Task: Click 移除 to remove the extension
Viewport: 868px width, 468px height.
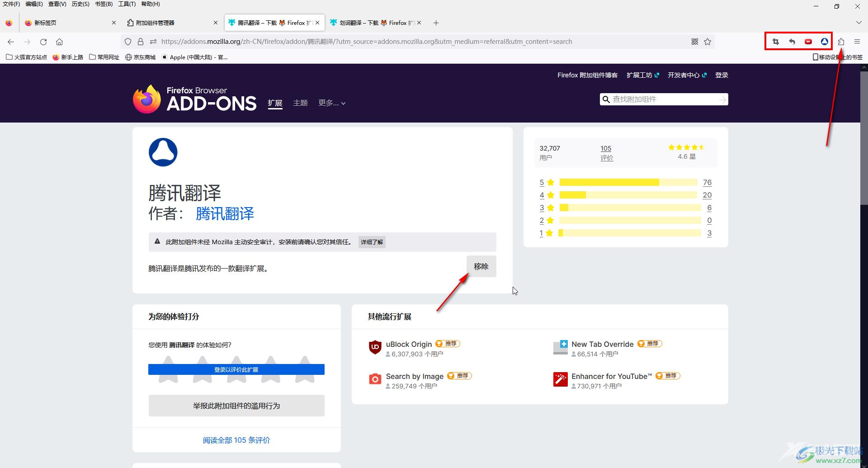Action: tap(481, 266)
